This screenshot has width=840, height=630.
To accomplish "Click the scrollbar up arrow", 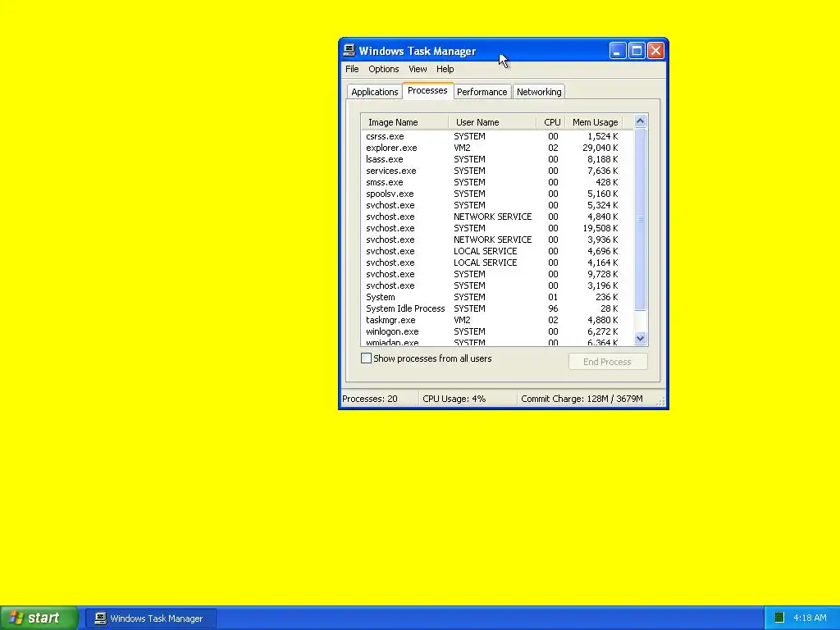I will point(640,121).
